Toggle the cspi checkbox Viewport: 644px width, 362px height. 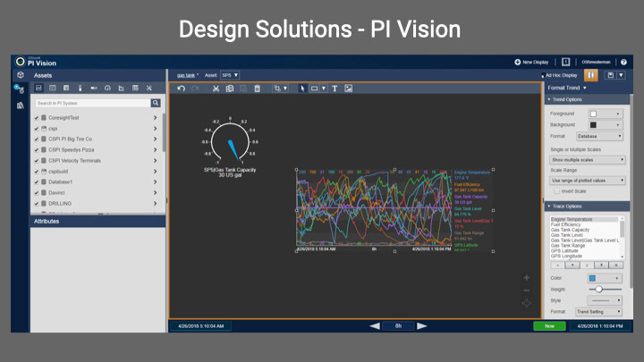click(x=37, y=129)
